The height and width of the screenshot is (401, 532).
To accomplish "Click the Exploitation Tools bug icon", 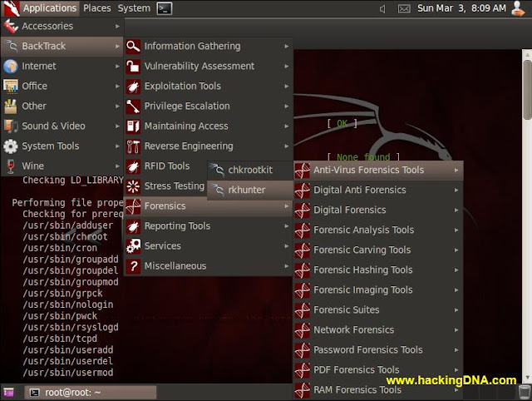I will click(133, 87).
